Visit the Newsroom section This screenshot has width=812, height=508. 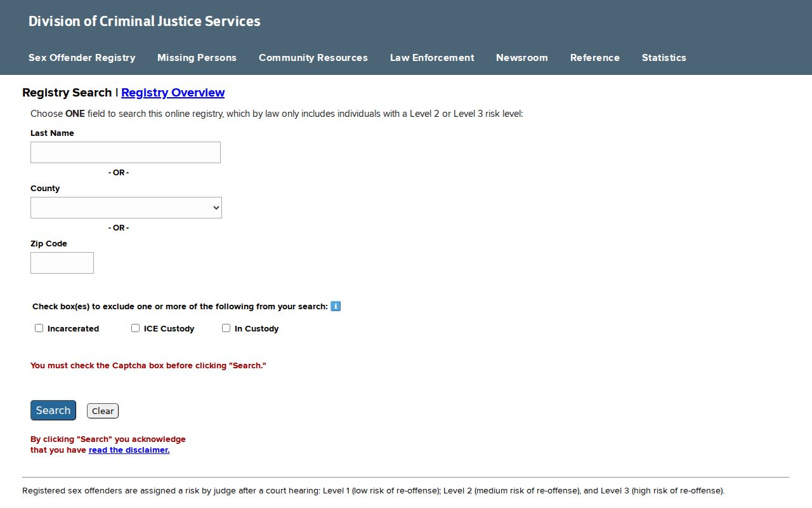[522, 58]
